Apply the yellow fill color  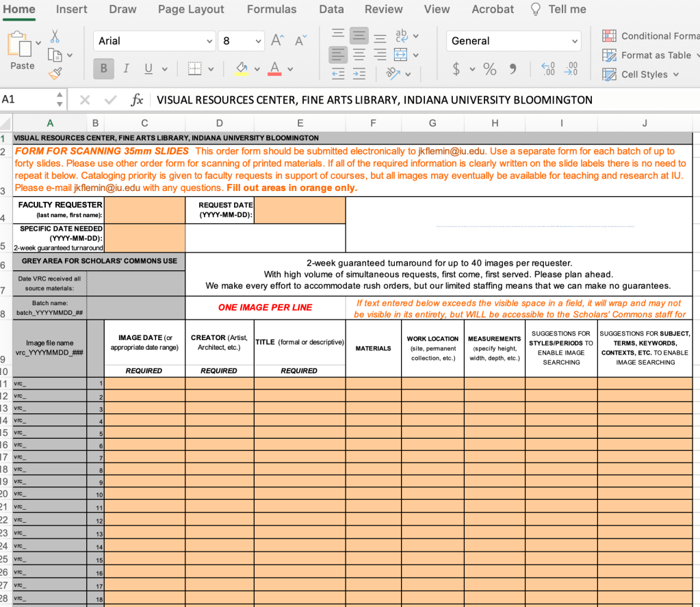coord(241,68)
